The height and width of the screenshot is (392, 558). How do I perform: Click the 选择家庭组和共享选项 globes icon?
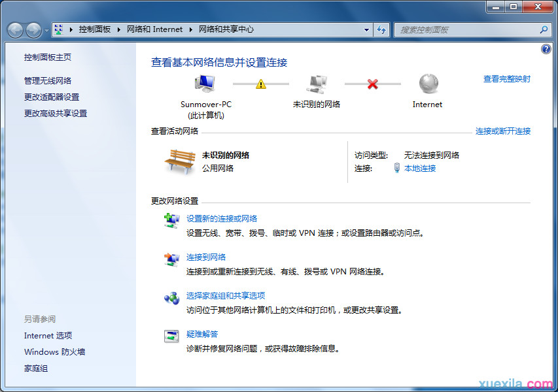pyautogui.click(x=171, y=299)
